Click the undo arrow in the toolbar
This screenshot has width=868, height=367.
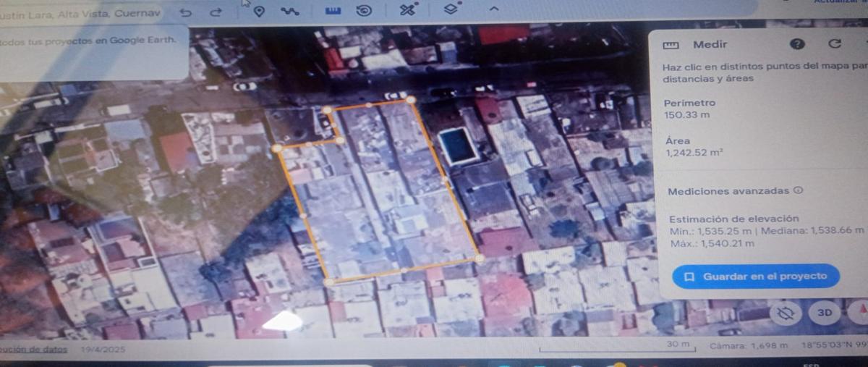(x=186, y=12)
